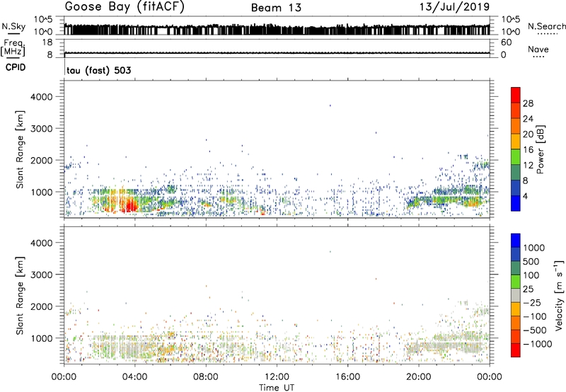566x392 pixels.
Task: Click the frequency trace line in Freq panel
Action: (x=277, y=53)
